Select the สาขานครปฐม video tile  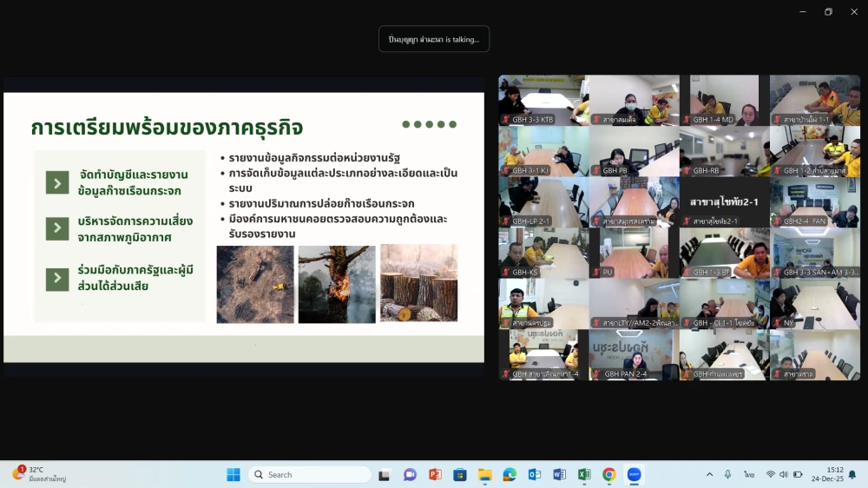click(x=543, y=304)
